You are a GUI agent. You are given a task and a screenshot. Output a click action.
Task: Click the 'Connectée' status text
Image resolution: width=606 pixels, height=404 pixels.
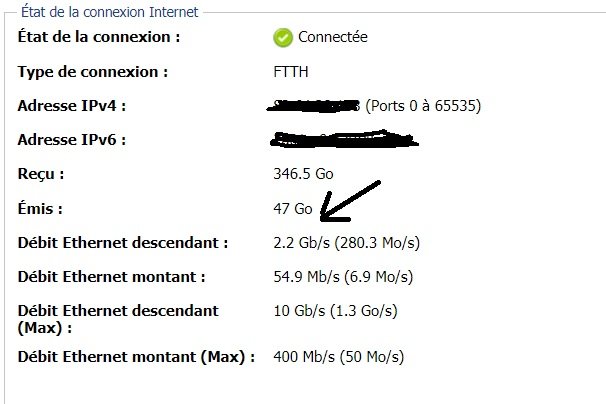tap(333, 37)
